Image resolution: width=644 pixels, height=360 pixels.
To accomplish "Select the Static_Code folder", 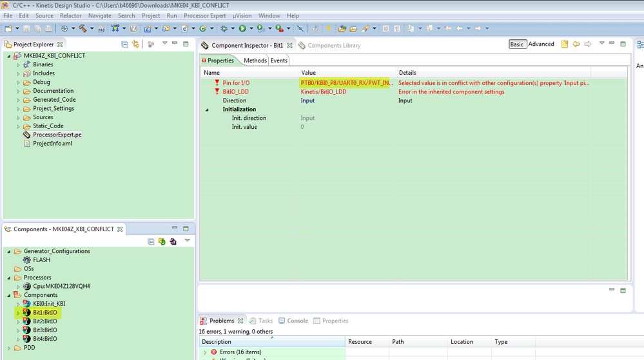I will coord(48,126).
